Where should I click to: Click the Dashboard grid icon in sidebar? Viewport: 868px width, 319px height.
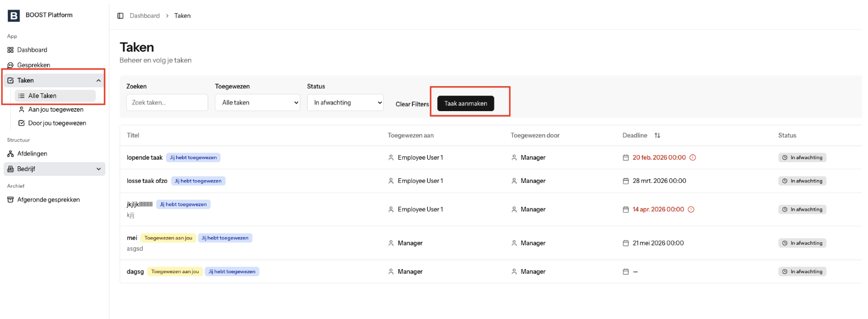[x=10, y=50]
